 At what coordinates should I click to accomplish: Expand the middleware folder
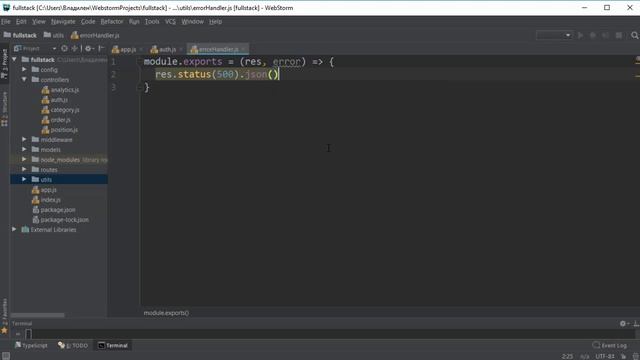tap(24, 140)
